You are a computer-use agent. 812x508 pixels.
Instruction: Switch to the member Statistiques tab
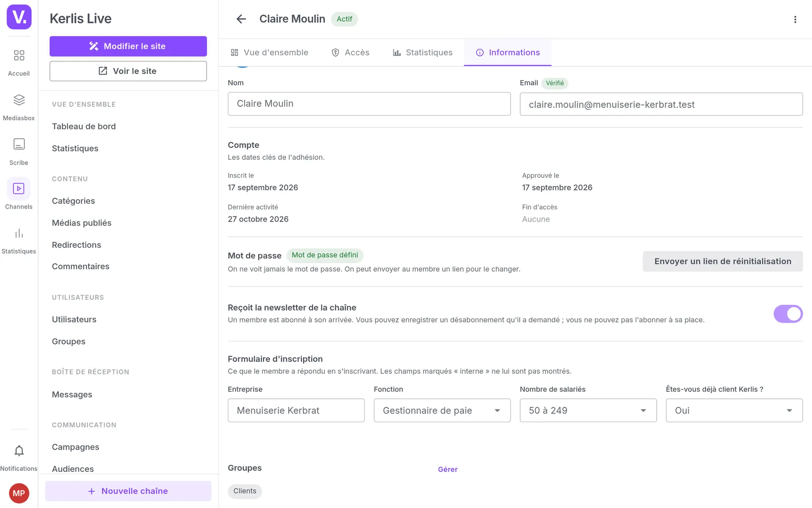point(423,52)
